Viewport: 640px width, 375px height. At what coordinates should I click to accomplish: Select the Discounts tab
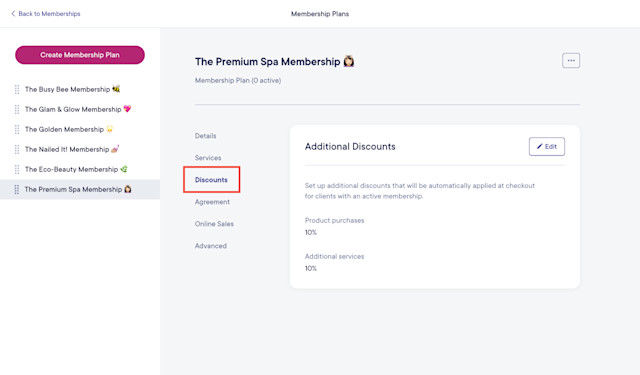coord(211,180)
